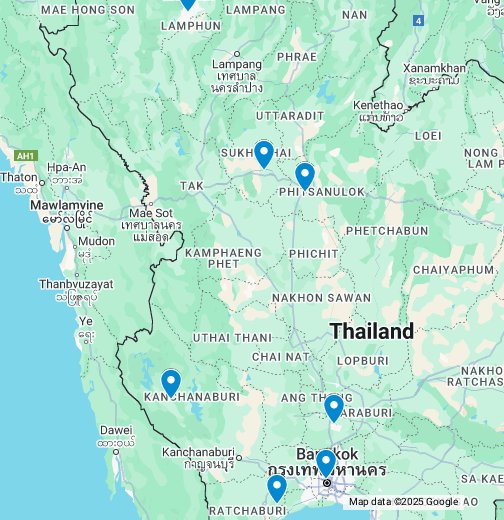Open the Map data ©2025 Google attribution
The width and height of the screenshot is (504, 520).
[404, 502]
